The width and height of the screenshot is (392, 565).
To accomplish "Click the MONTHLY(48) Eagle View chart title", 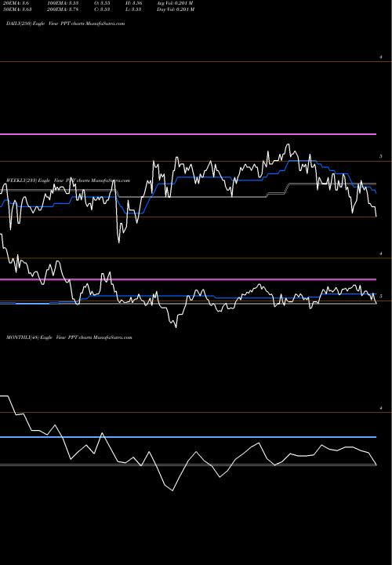I will 69,337.
